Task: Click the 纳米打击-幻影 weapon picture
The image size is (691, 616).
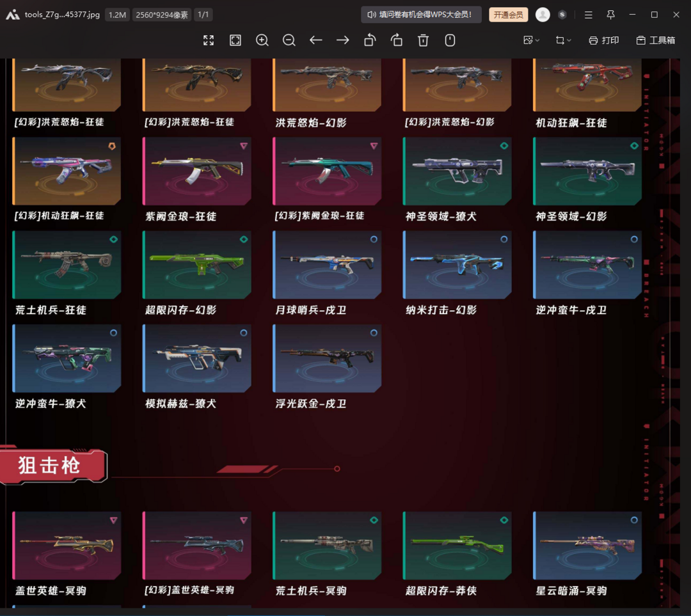Action: click(457, 265)
